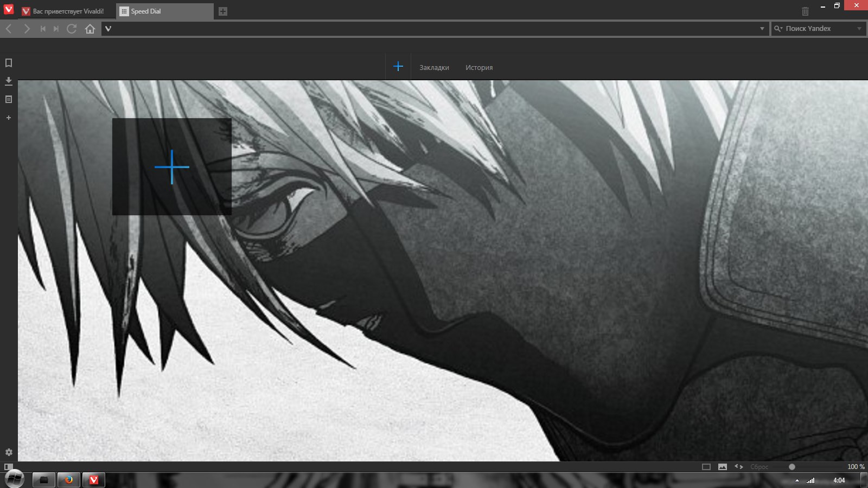Open the Notes side panel
The height and width of the screenshot is (488, 868).
pyautogui.click(x=9, y=99)
